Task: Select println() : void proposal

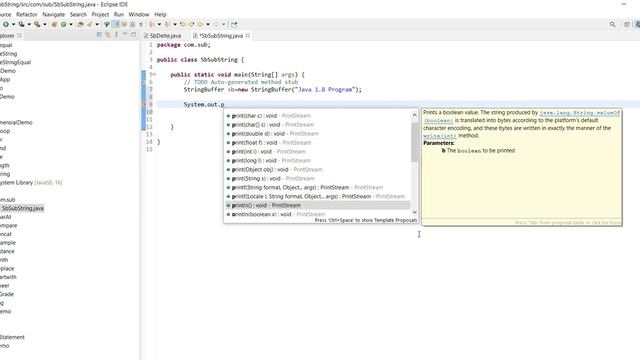Action: [318, 205]
